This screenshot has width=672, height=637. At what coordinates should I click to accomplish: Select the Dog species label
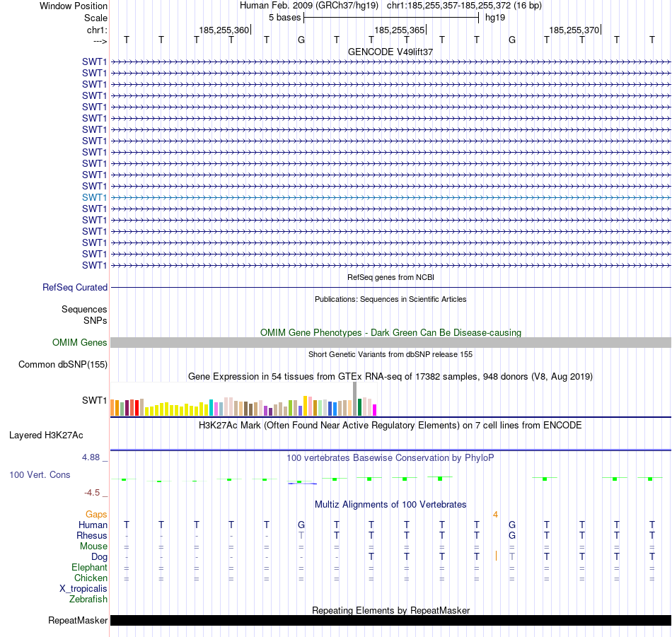coord(99,557)
